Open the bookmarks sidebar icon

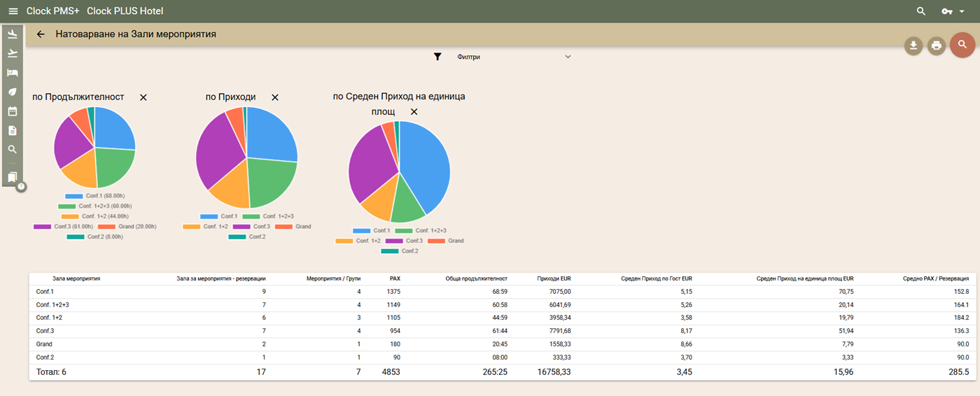[13, 178]
